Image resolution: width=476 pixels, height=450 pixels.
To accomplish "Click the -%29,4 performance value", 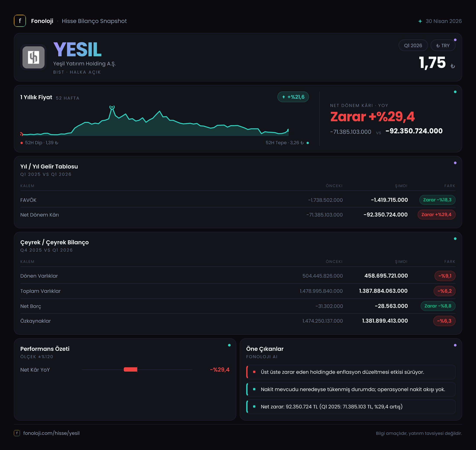I will pos(220,370).
